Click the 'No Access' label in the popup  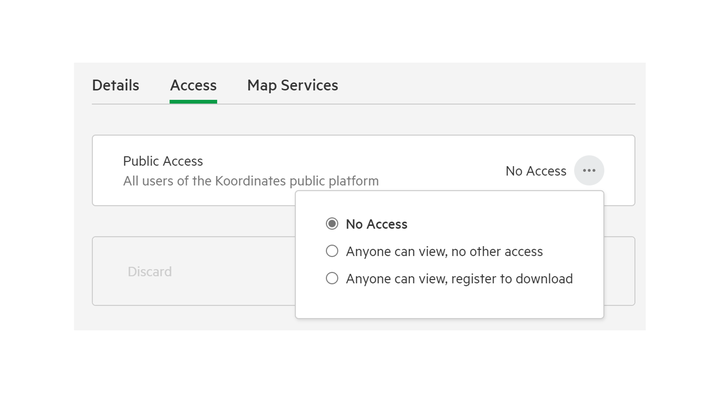[377, 224]
